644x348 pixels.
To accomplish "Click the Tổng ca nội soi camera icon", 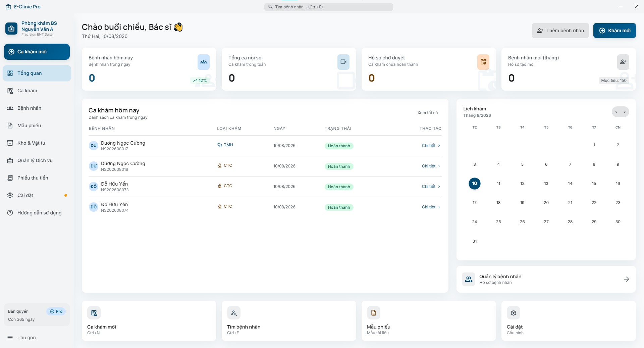I will (x=343, y=62).
